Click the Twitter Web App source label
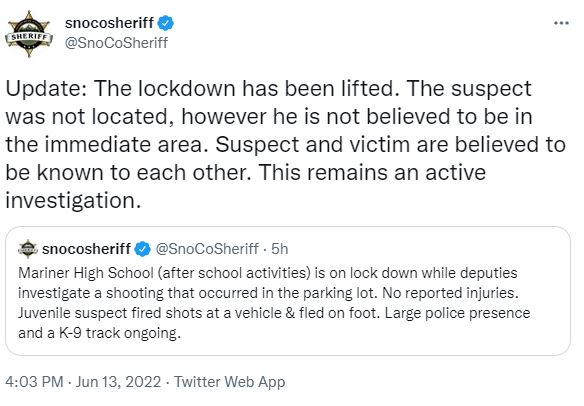This screenshot has height=406, width=584. [229, 382]
